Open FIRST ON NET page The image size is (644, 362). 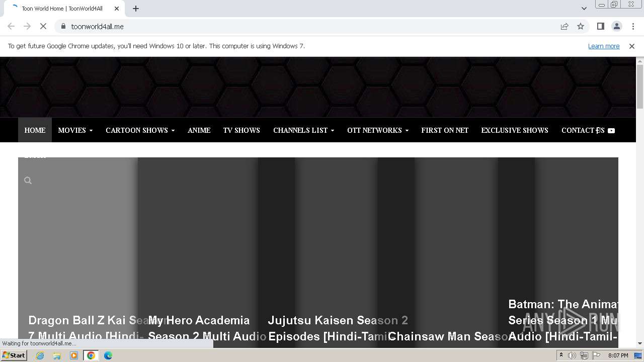445,130
